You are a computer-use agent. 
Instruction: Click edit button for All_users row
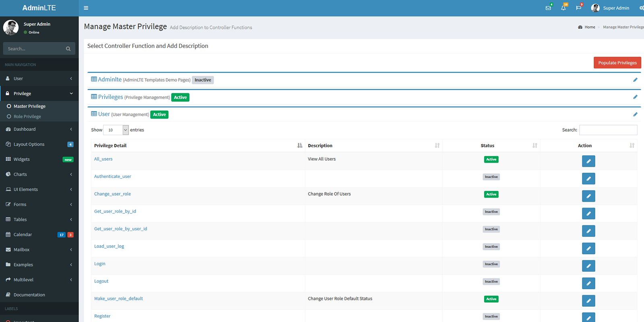point(588,161)
